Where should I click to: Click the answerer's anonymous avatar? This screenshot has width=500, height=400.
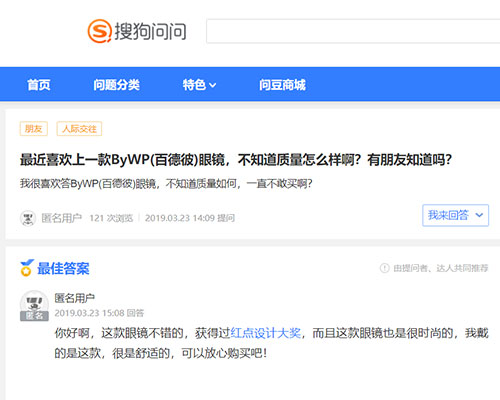point(34,306)
